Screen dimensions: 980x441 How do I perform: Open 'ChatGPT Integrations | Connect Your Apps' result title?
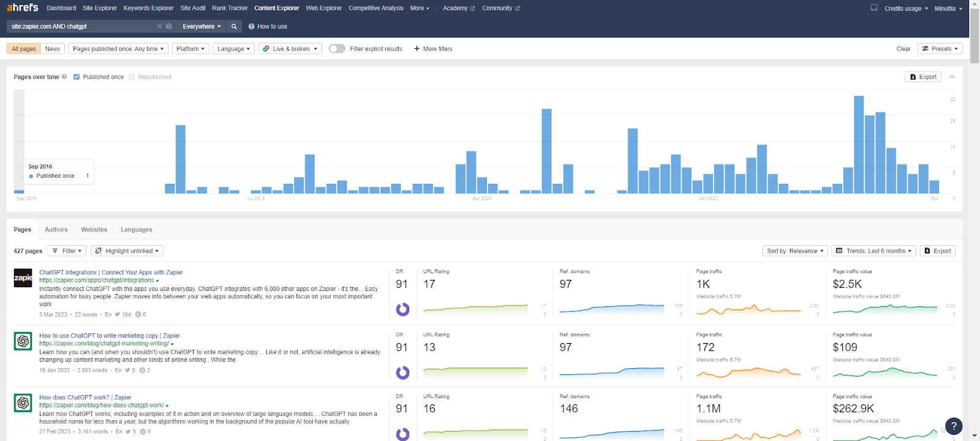click(111, 273)
